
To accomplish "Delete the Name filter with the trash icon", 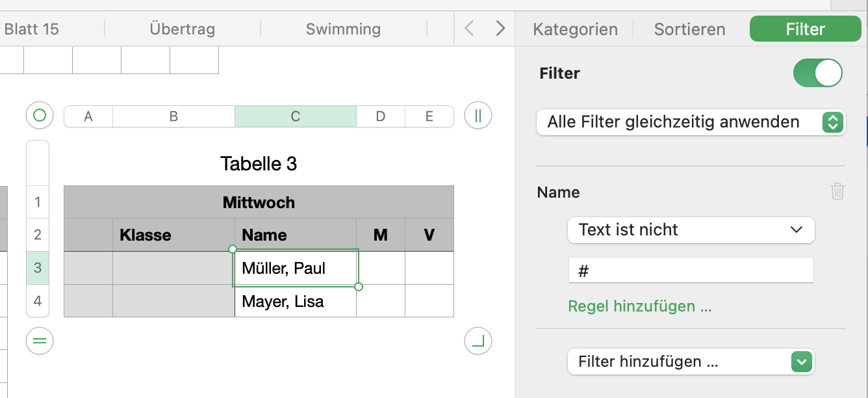I will pos(837,192).
